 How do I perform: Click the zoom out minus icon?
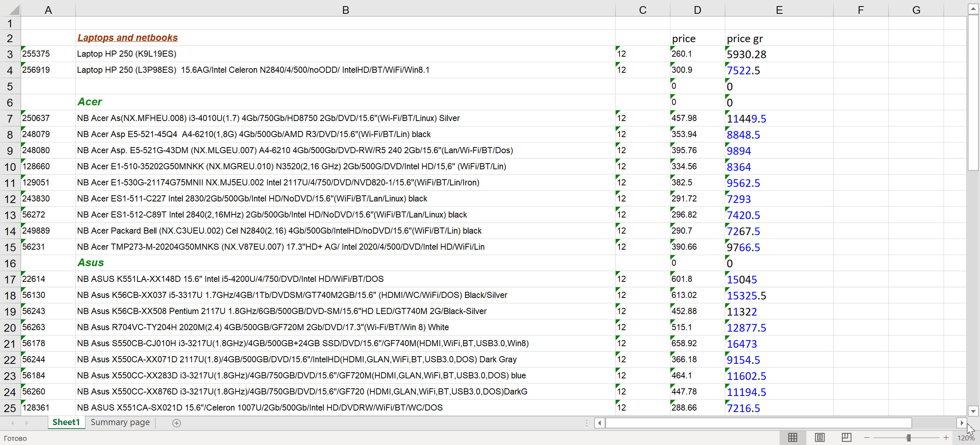tap(867, 437)
